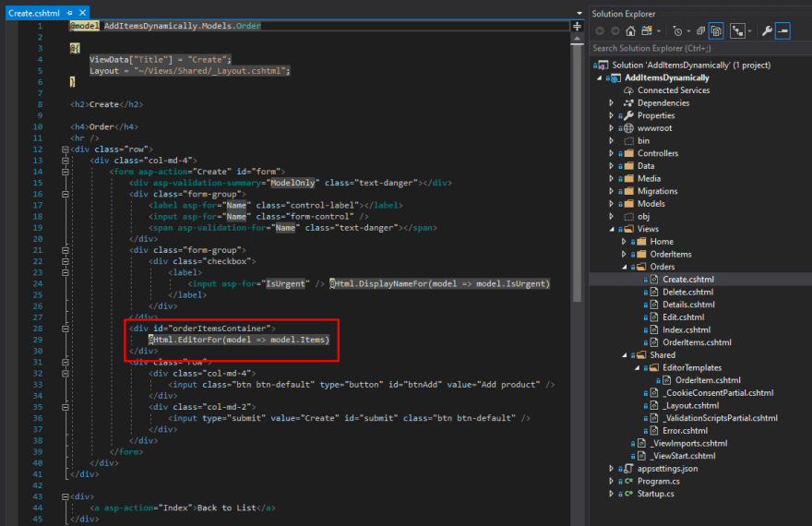Image resolution: width=812 pixels, height=526 pixels.
Task: Collapse the div class row outline at line 12
Action: coord(66,149)
